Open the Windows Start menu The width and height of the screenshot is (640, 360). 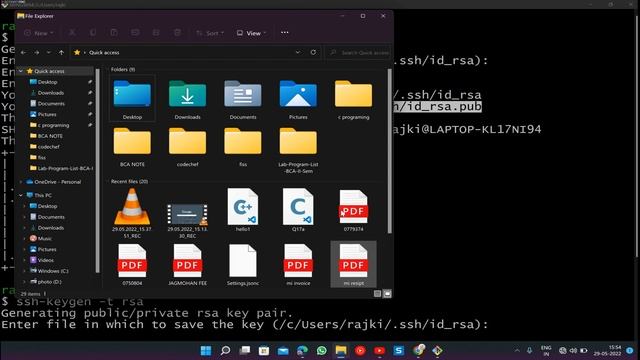[206, 350]
